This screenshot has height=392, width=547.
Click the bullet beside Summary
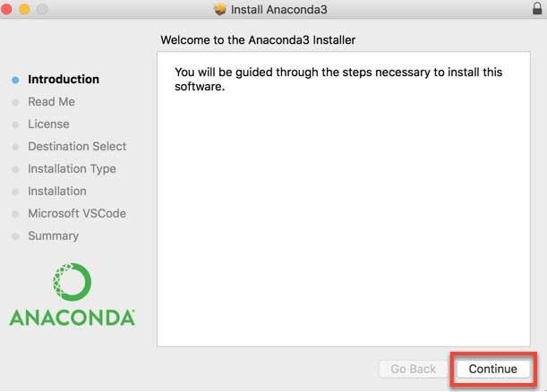point(15,236)
